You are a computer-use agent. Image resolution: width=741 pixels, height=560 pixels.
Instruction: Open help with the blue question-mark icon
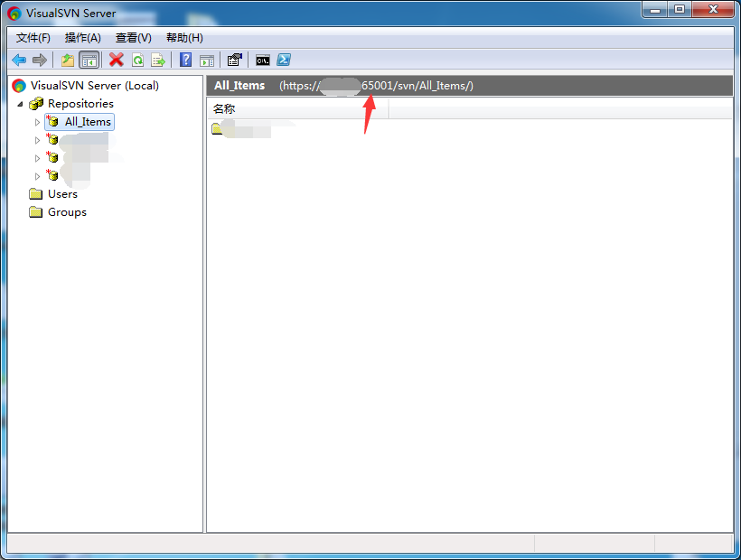point(186,60)
